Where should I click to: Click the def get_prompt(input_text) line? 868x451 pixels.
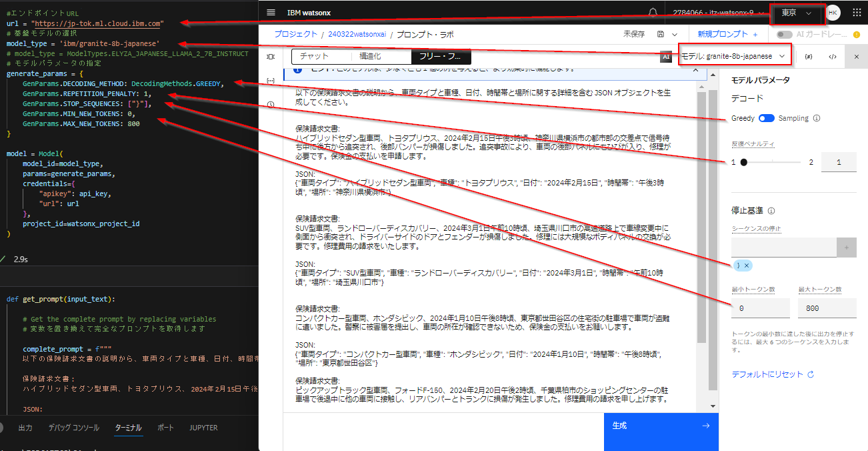coord(61,299)
